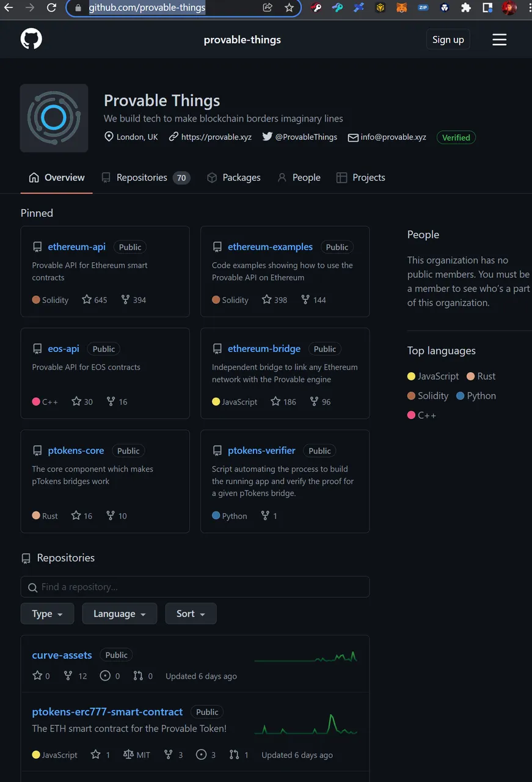This screenshot has height=782, width=532.
Task: Click the fork icon on ptokens-verifier card
Action: click(265, 516)
